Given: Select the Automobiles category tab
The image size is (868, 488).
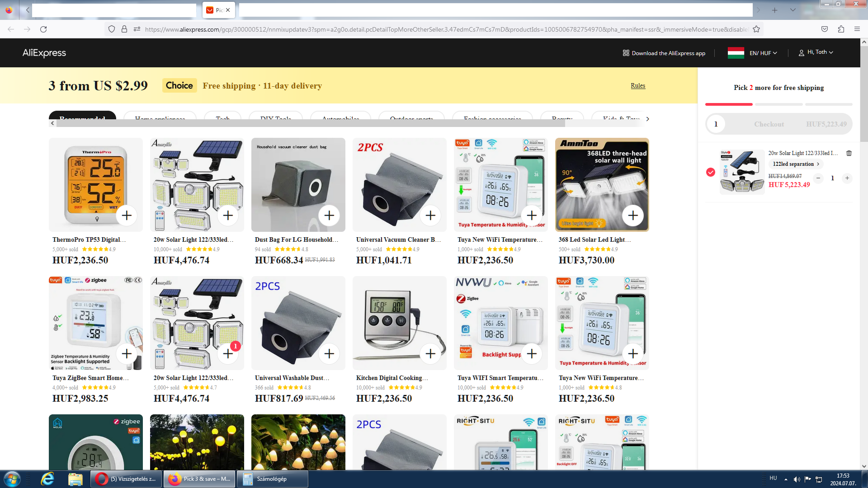Looking at the screenshot, I should pyautogui.click(x=340, y=117).
